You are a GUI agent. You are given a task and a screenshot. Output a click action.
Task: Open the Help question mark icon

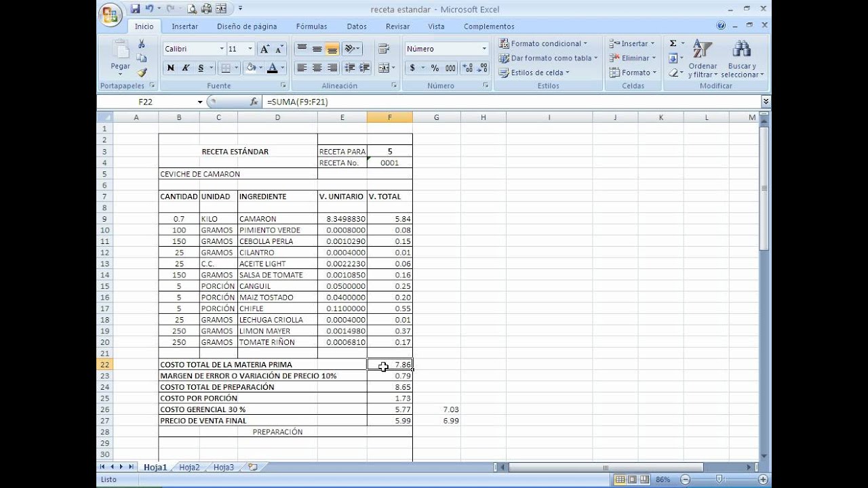(721, 25)
